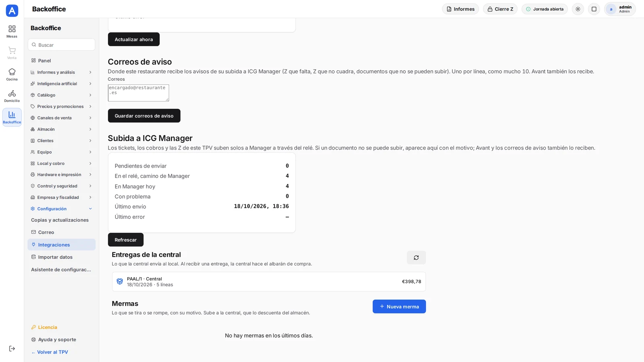The image size is (644, 362).
Task: Open Asistente de configuración item
Action: pyautogui.click(x=62, y=269)
